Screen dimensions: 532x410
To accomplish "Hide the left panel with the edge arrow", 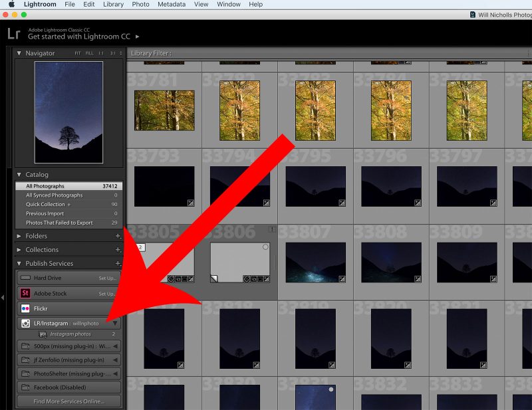I will [x=3, y=298].
